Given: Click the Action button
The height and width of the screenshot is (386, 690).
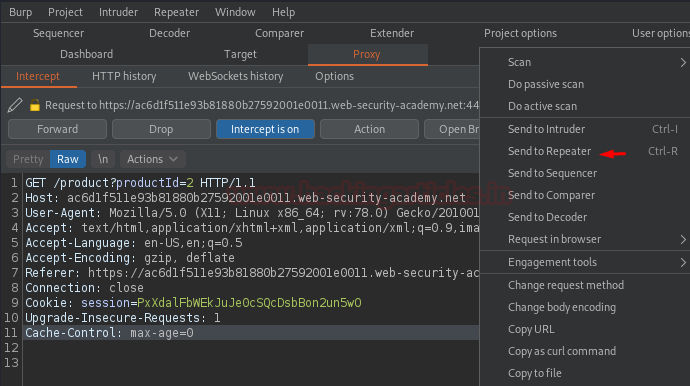Looking at the screenshot, I should [369, 129].
